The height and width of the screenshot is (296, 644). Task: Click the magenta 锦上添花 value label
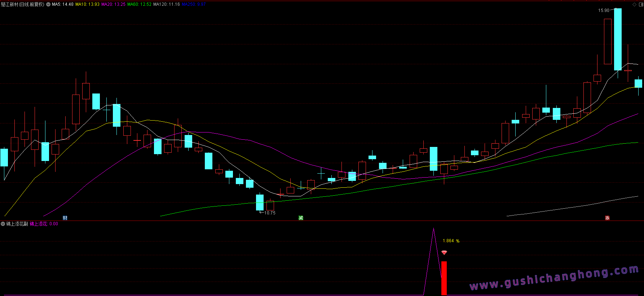pos(44,224)
